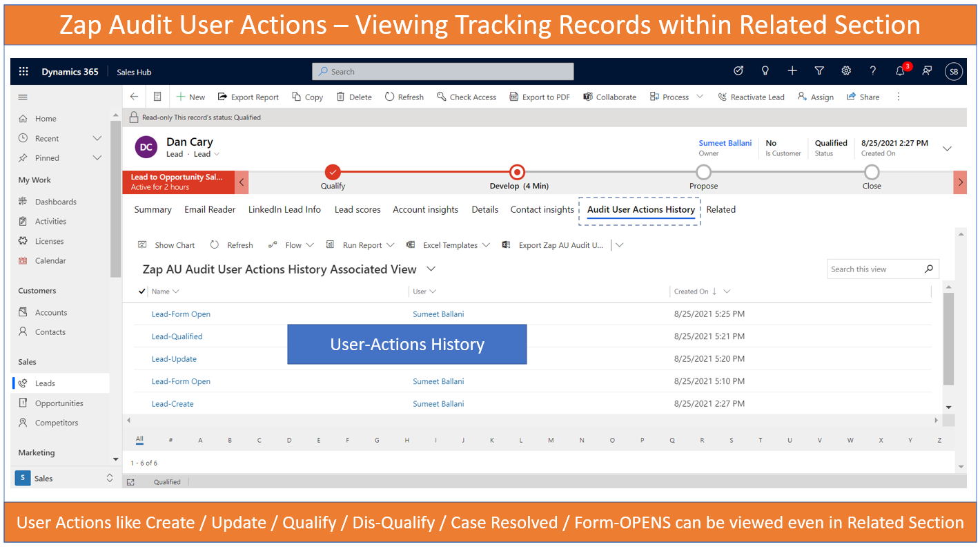Viewport: 980px width, 547px height.
Task: Toggle select-all checkmark in grid header
Action: [x=142, y=291]
